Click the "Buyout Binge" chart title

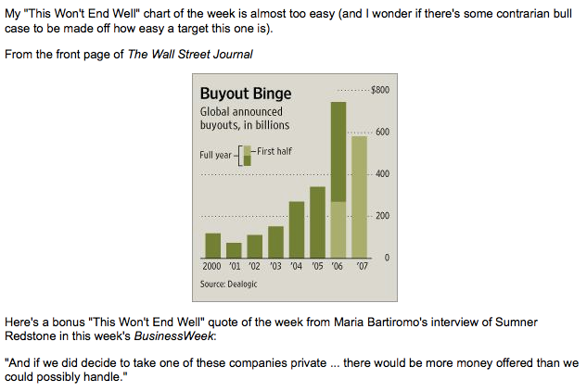point(246,94)
